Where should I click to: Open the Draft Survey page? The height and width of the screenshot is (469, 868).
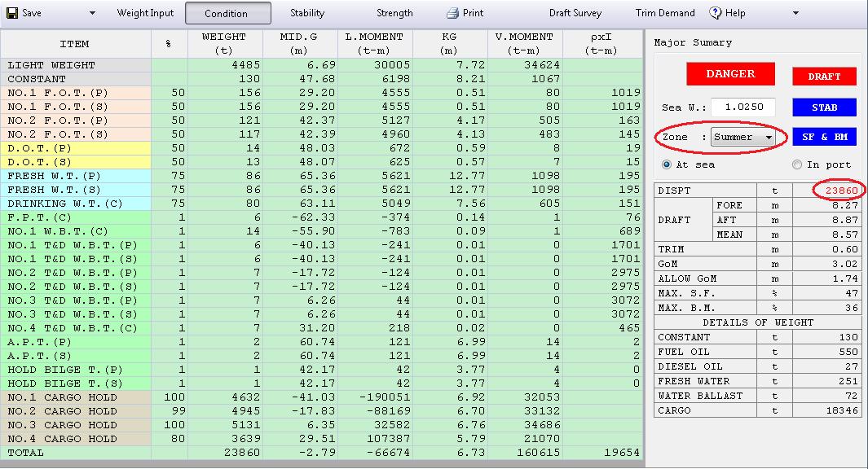(x=575, y=13)
